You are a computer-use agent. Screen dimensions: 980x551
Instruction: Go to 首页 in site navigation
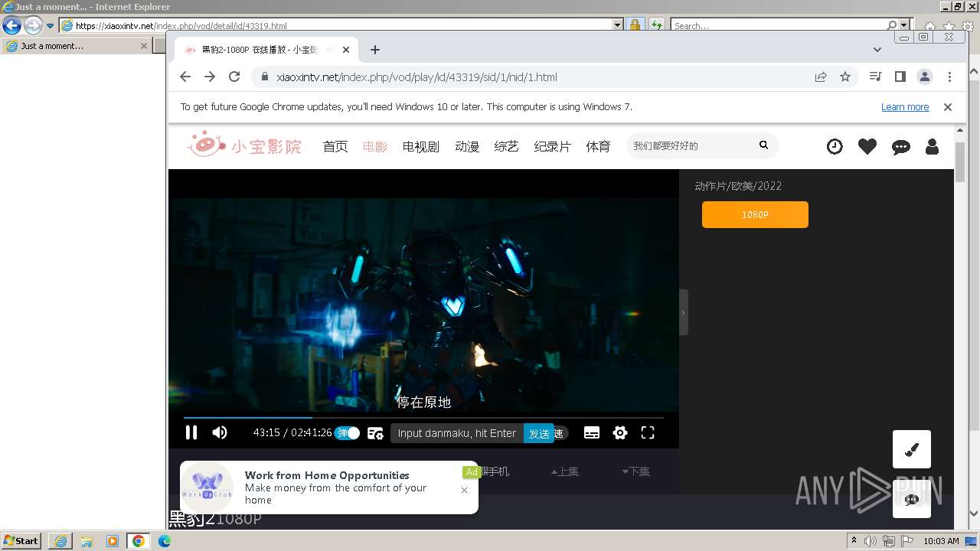coord(335,146)
